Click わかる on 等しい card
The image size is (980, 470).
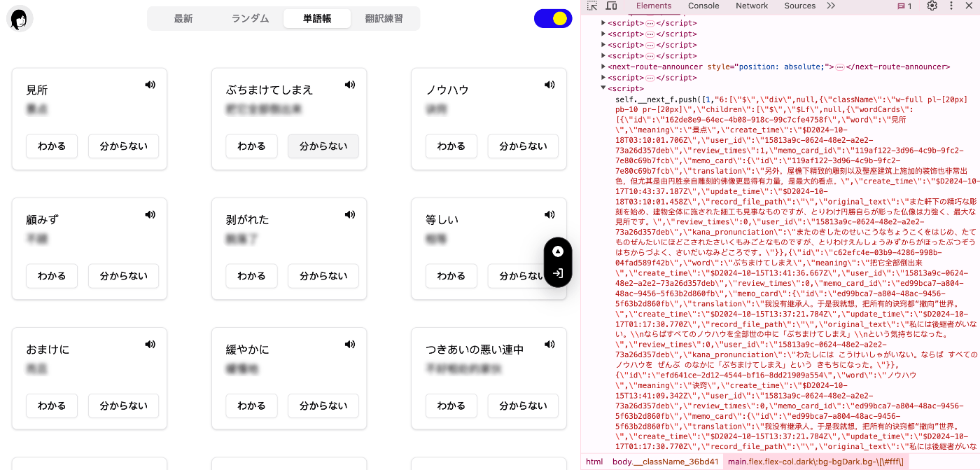pyautogui.click(x=451, y=276)
